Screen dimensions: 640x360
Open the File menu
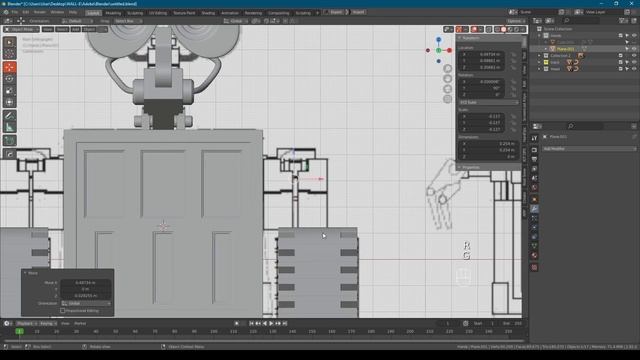[15, 12]
